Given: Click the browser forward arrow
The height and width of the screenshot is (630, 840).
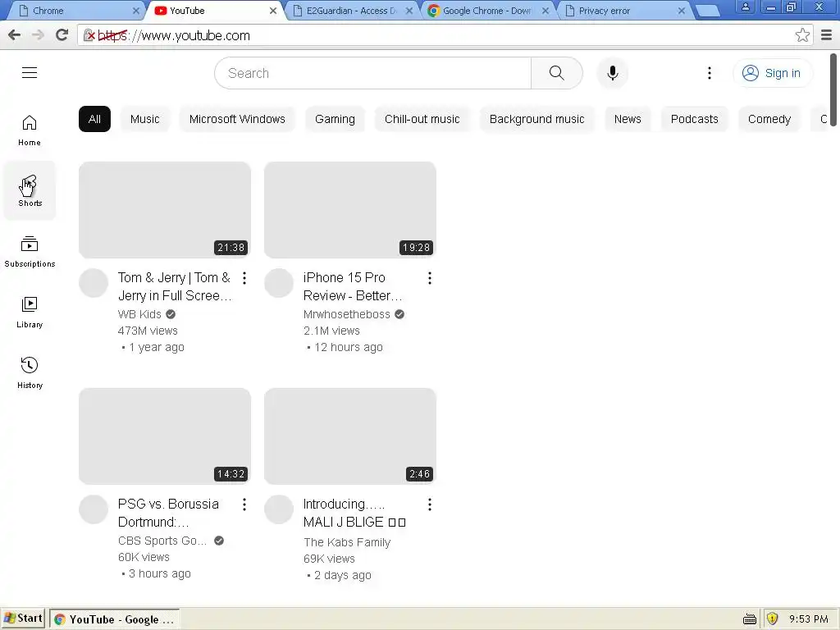Looking at the screenshot, I should tap(38, 35).
